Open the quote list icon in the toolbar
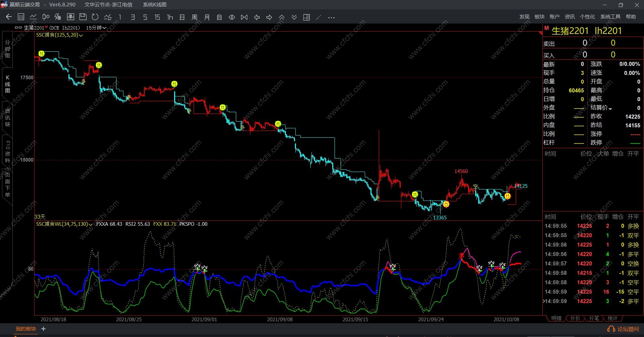Viewport: 644px width, 337px height. click(x=21, y=17)
